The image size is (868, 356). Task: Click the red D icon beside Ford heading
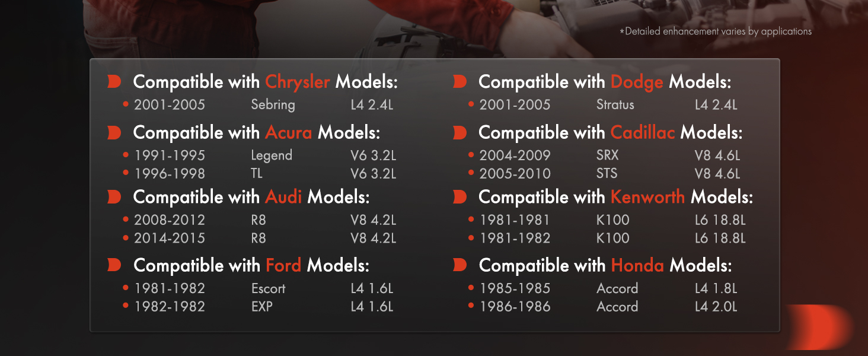[114, 265]
